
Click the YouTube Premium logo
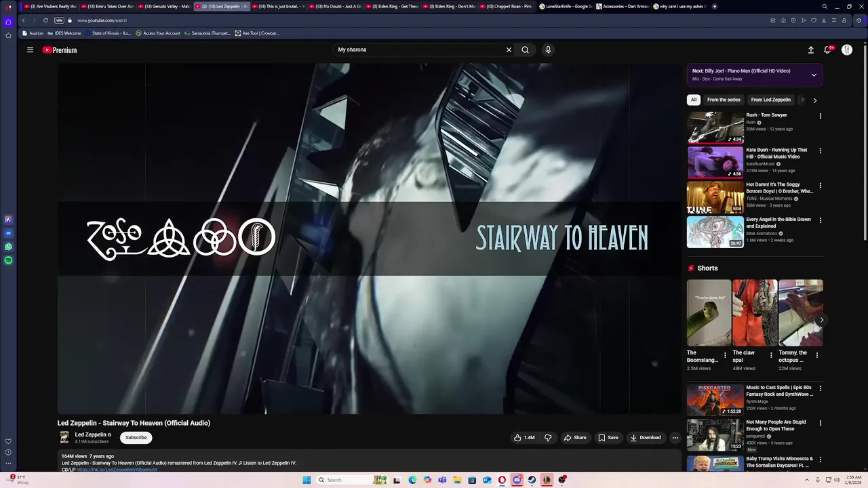[x=60, y=50]
